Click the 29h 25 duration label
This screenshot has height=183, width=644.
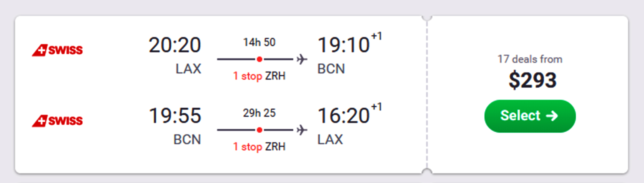(x=259, y=113)
